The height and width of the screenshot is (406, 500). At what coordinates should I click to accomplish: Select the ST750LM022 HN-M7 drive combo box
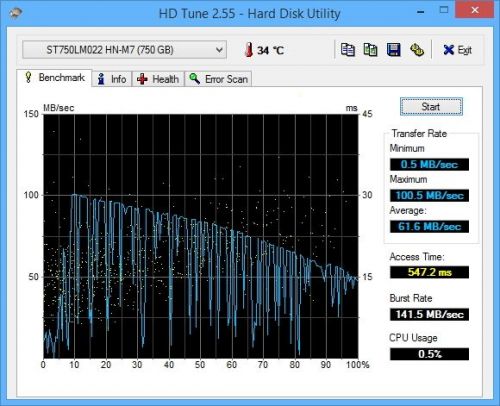coord(125,50)
